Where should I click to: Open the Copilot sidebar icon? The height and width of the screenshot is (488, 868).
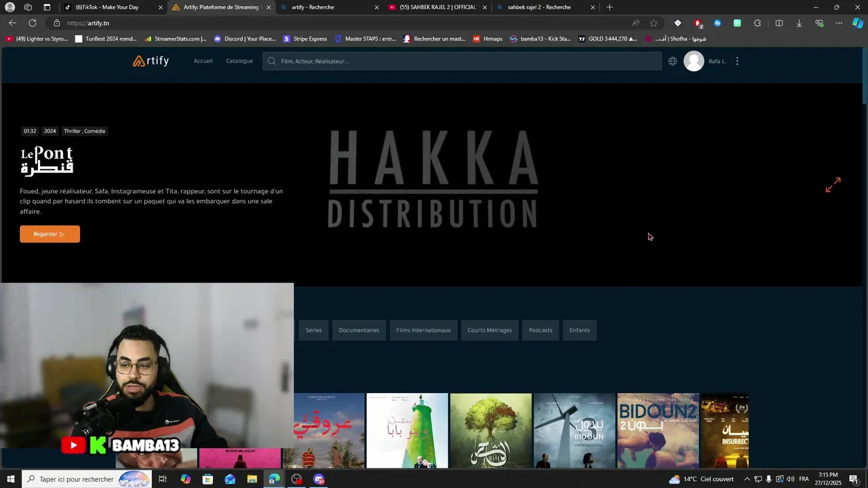[858, 23]
